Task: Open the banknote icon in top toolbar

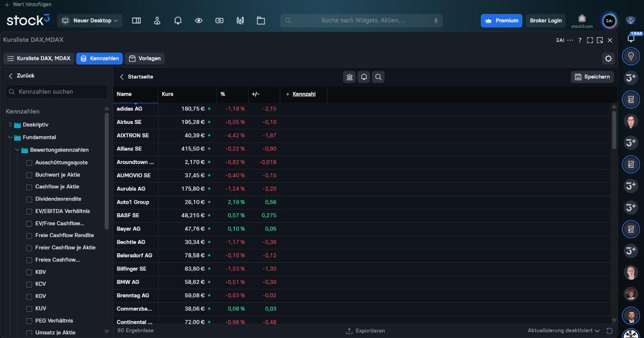Action: pos(219,21)
